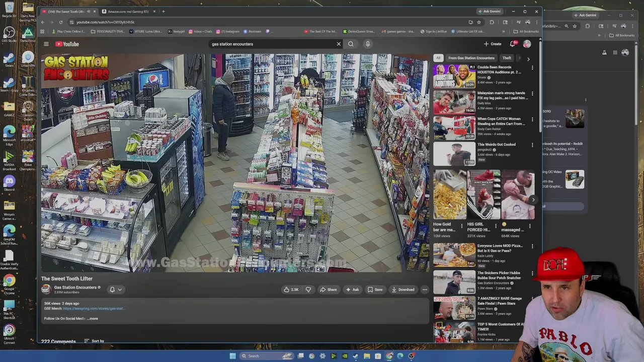Click the Share button

(x=329, y=290)
